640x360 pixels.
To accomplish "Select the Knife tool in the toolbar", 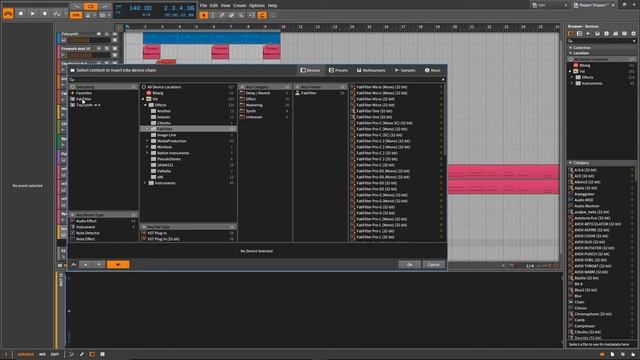I will [241, 15].
